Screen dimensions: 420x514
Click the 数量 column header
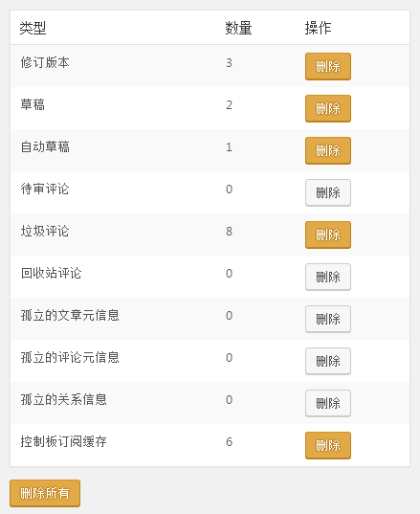point(238,28)
